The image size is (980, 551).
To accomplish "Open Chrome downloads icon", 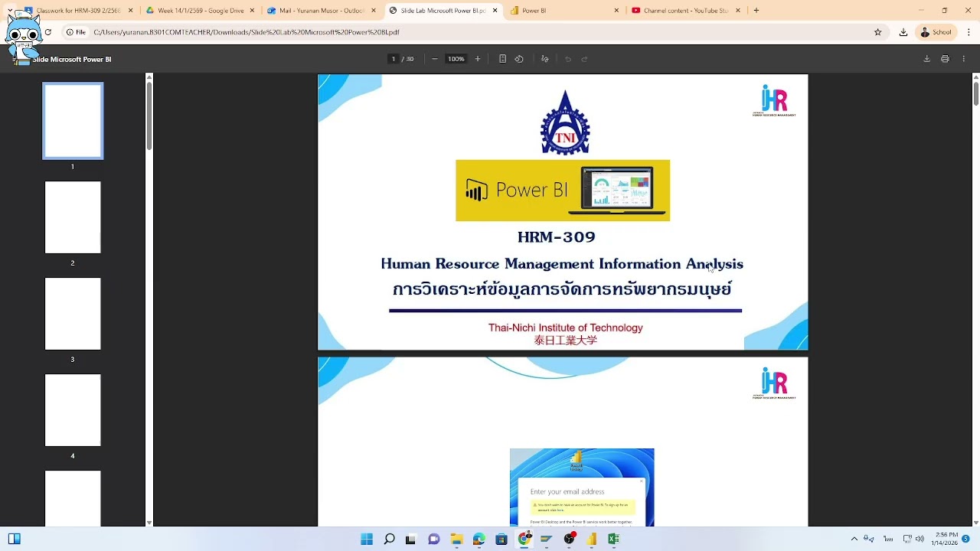I will tap(903, 32).
